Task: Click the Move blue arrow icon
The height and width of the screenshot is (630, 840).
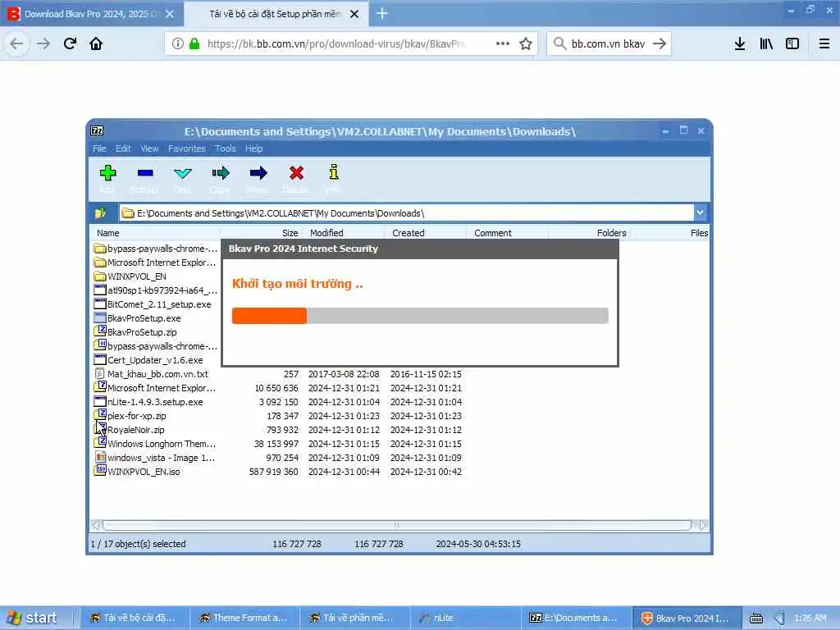Action: (x=258, y=172)
